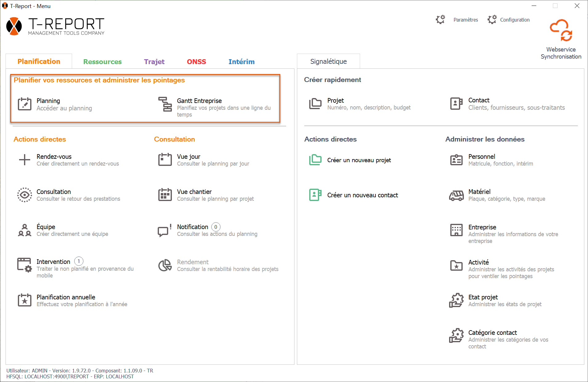Click Créer un nouveau contact link
The width and height of the screenshot is (588, 382).
point(362,195)
